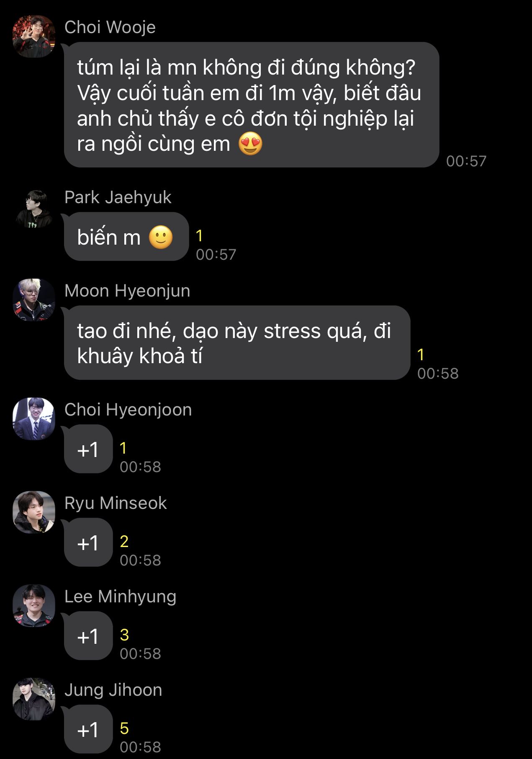Open Choi Wooje's profile avatar
The height and width of the screenshot is (759, 532).
[x=34, y=36]
